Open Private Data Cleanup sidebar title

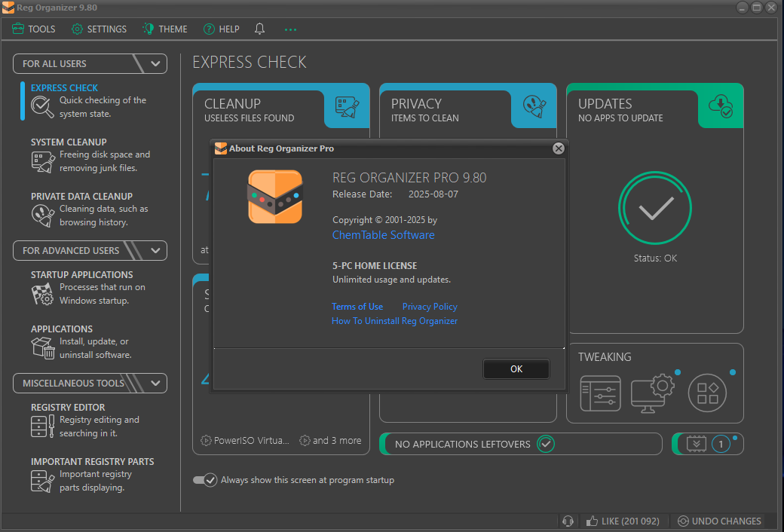click(x=82, y=197)
